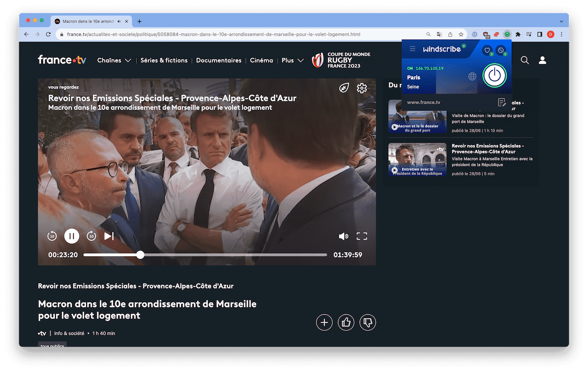The width and height of the screenshot is (588, 372).
Task: Open the Chrome extensions puzzle menu
Action: coord(518,34)
